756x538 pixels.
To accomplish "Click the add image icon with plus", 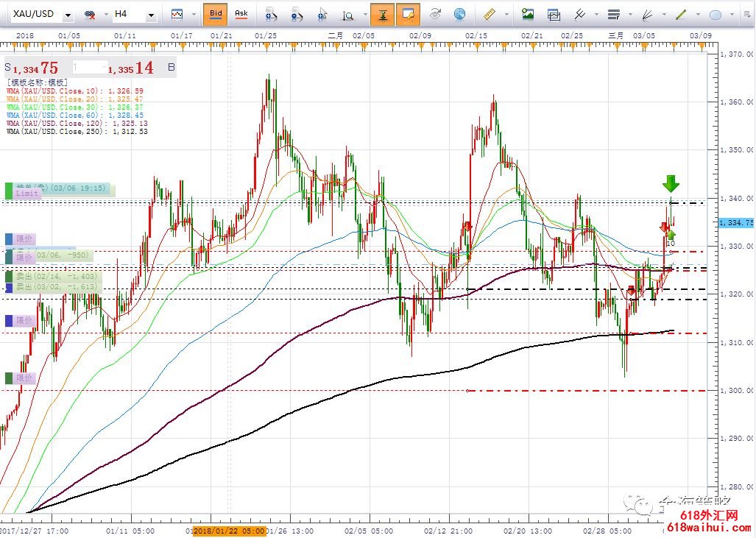I will 528,13.
